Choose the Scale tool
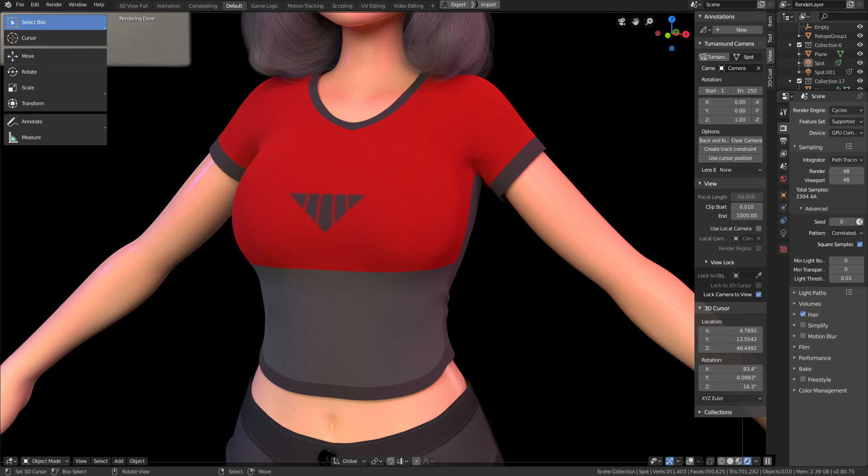 tap(55, 88)
